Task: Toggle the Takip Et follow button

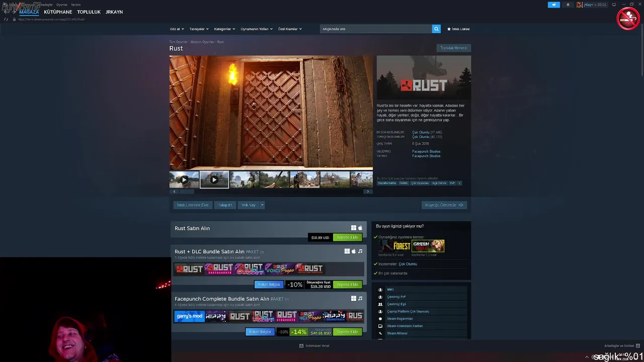Action: 225,205
